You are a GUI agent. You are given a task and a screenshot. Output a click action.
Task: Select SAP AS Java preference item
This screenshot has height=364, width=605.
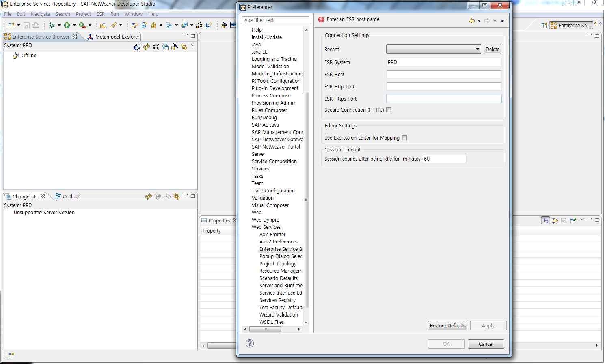point(265,125)
